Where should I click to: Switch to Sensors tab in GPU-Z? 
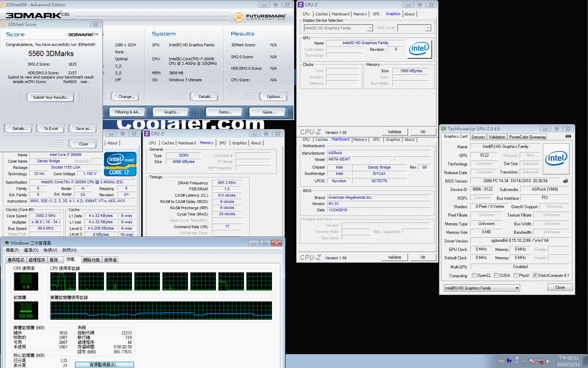478,137
